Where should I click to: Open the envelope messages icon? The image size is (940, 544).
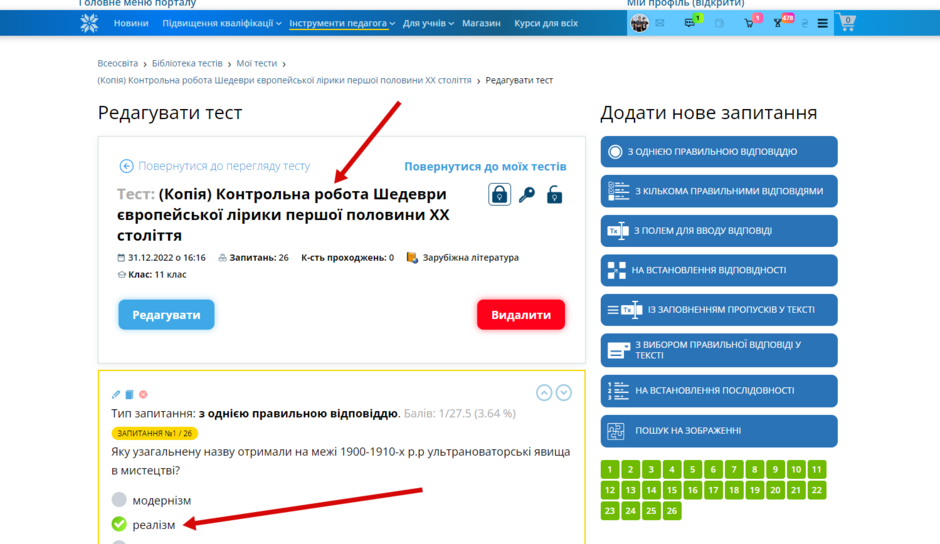660,23
